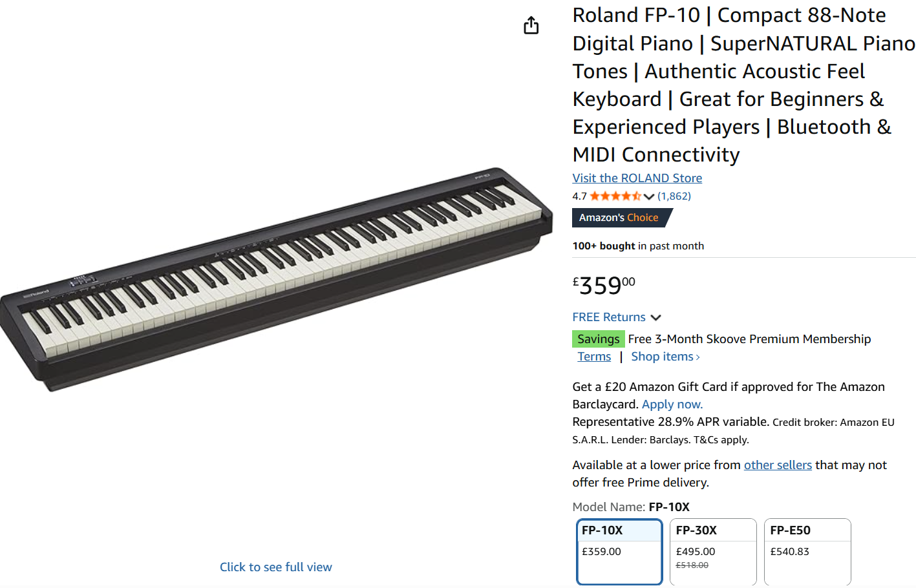Select the FP-E50 model option

(x=807, y=551)
